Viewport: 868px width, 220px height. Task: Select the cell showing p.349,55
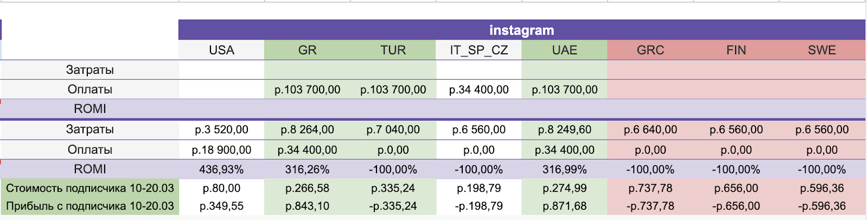tap(221, 206)
